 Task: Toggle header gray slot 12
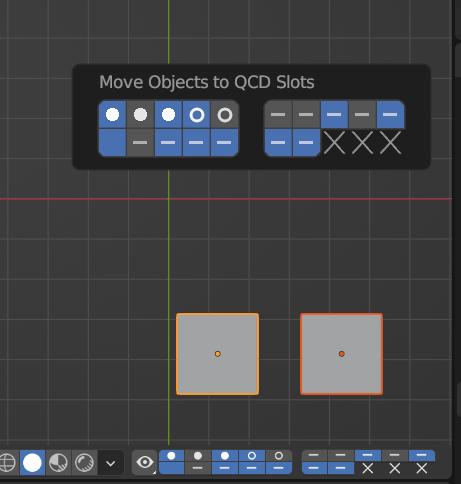[198, 468]
